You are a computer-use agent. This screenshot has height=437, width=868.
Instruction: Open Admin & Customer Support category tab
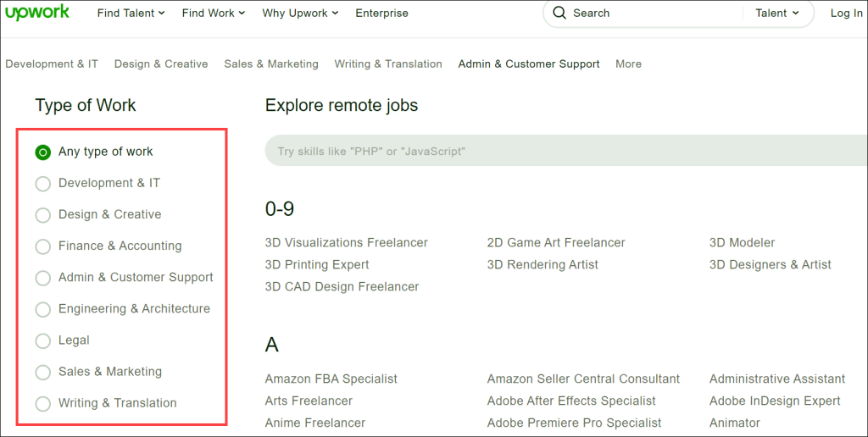coord(529,64)
